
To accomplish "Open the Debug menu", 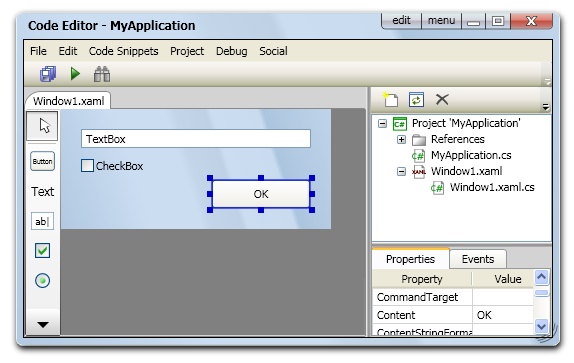I will pos(231,51).
